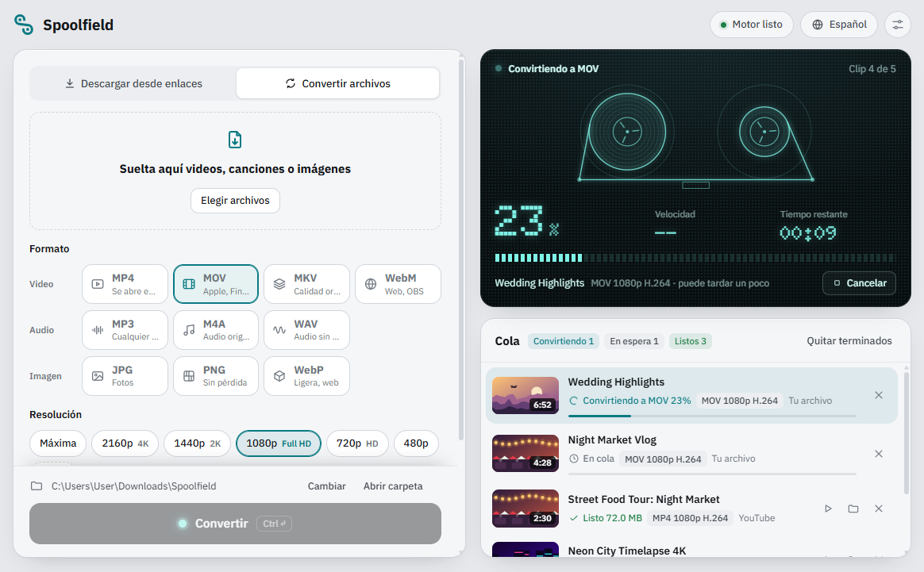The image size is (924, 572).
Task: Open the Español language selector
Action: [838, 25]
